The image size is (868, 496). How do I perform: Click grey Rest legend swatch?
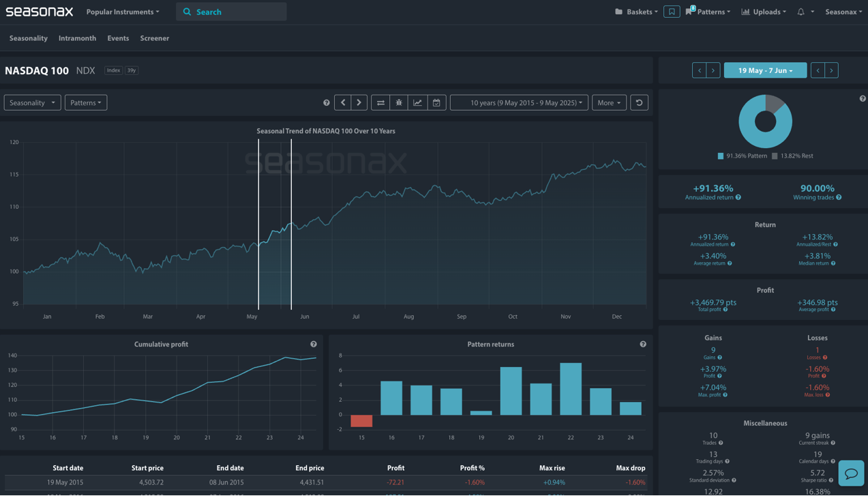point(775,156)
